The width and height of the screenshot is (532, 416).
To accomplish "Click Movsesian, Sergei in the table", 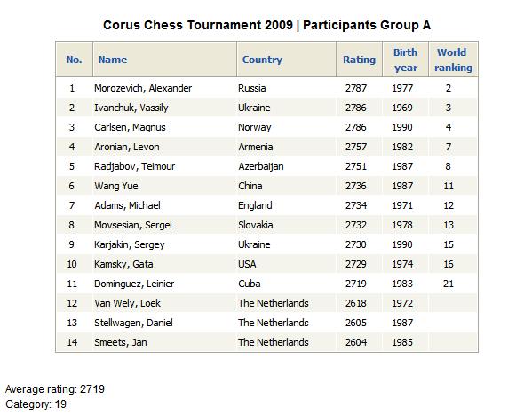I will (133, 225).
